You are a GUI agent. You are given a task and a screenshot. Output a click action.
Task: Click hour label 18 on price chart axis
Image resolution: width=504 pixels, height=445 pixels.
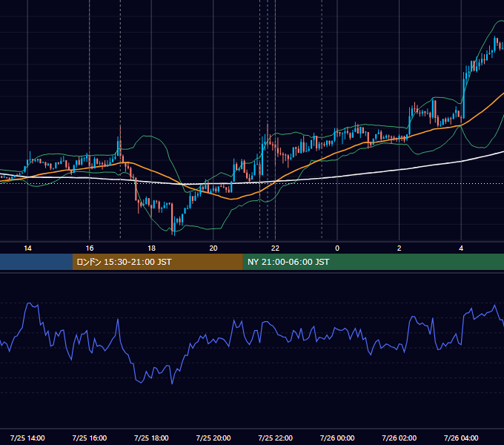pyautogui.click(x=151, y=248)
